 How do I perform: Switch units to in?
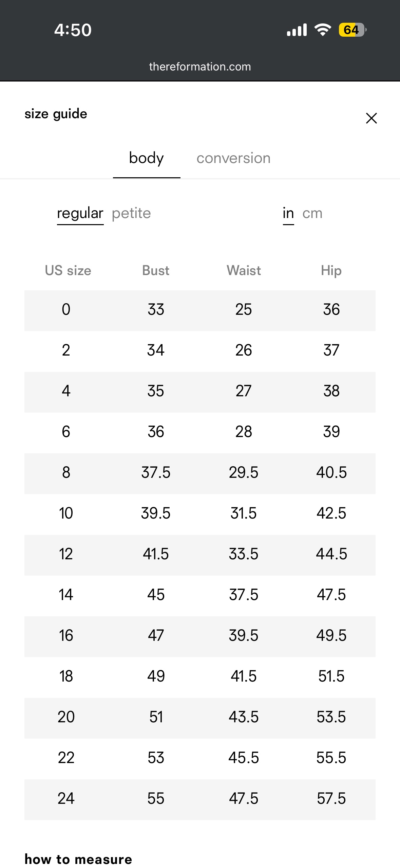pyautogui.click(x=288, y=213)
